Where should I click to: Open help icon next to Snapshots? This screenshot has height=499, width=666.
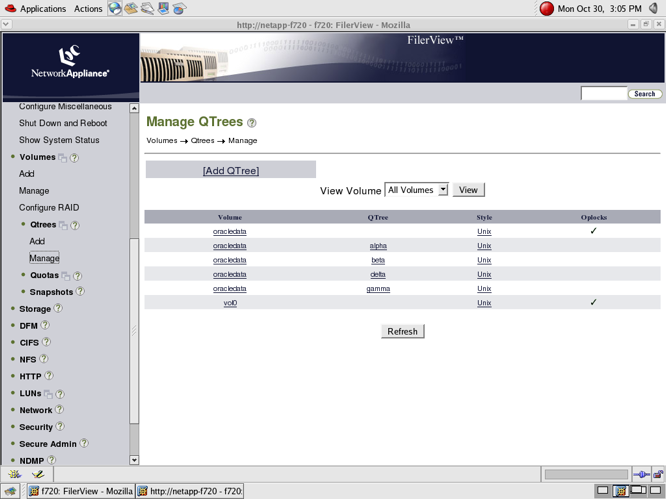[x=80, y=291]
